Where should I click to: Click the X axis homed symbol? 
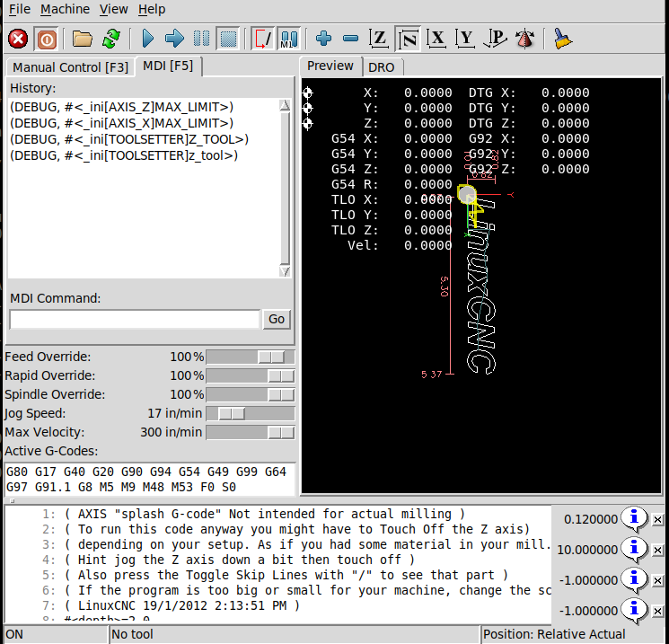point(308,93)
